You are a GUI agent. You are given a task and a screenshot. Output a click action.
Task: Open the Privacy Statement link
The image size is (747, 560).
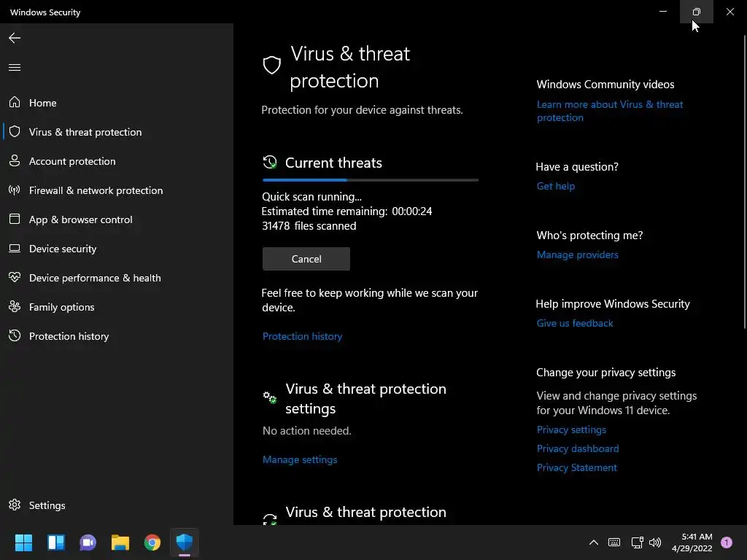click(576, 467)
